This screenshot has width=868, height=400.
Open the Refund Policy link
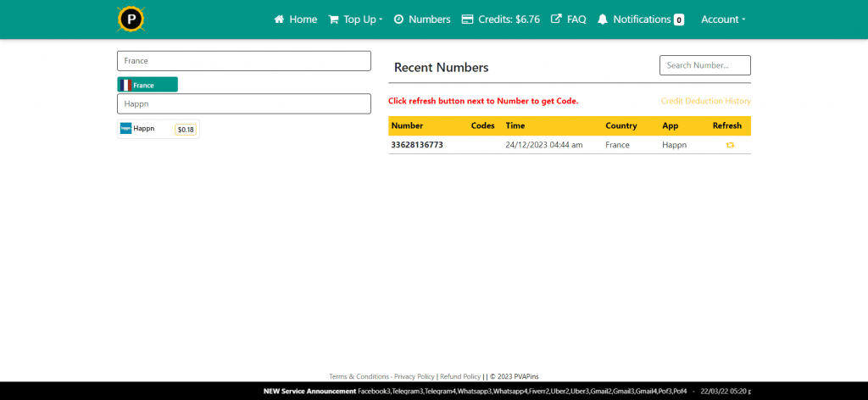pos(459,376)
